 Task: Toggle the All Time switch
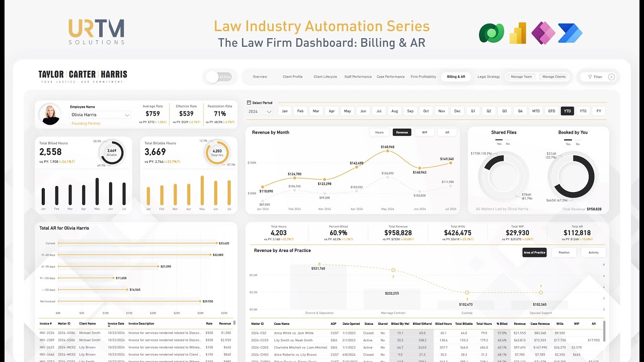(219, 77)
